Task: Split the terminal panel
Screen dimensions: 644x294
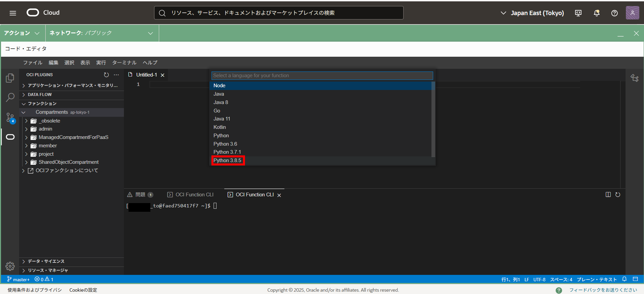Action: [608, 195]
